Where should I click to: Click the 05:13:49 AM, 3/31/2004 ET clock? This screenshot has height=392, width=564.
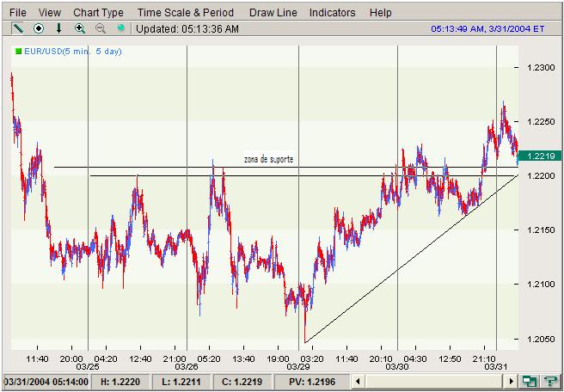[x=487, y=28]
